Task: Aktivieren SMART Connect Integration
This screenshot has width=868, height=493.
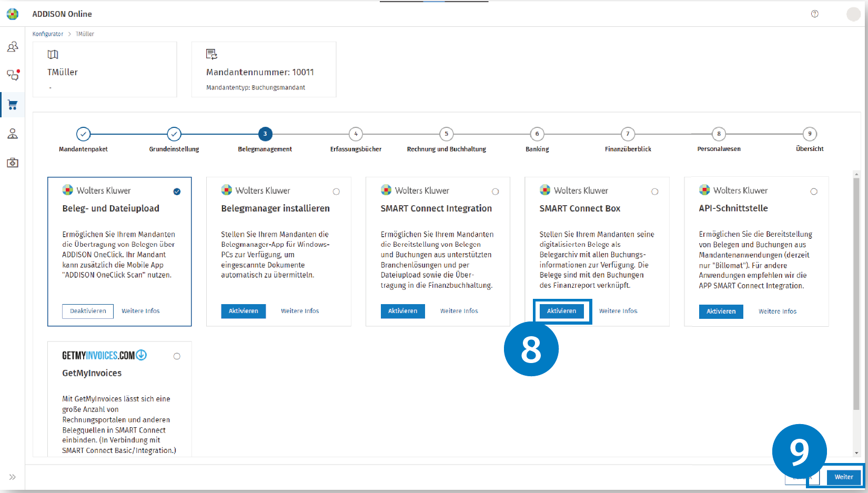Action: (x=403, y=311)
